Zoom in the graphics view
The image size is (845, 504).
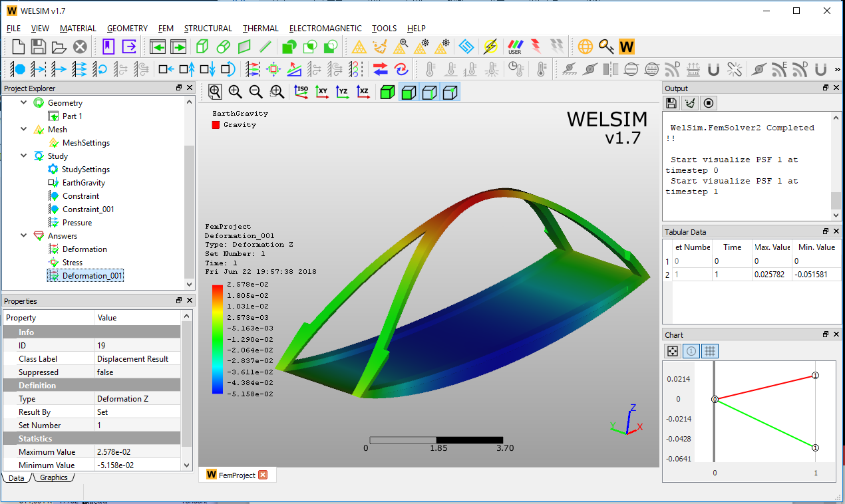tap(236, 92)
